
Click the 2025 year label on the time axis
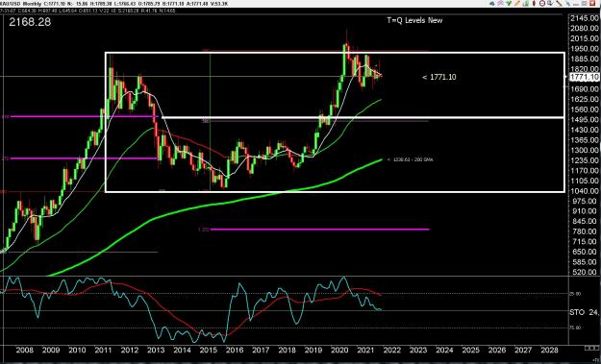tap(470, 350)
